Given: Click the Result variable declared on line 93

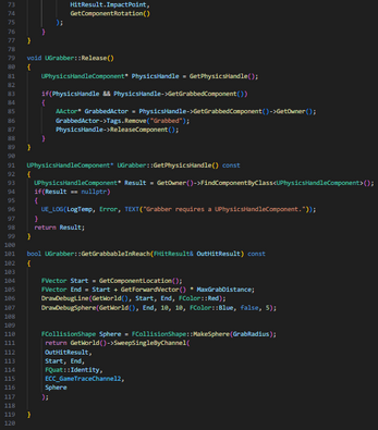Looking at the screenshot, I should pyautogui.click(x=135, y=183).
